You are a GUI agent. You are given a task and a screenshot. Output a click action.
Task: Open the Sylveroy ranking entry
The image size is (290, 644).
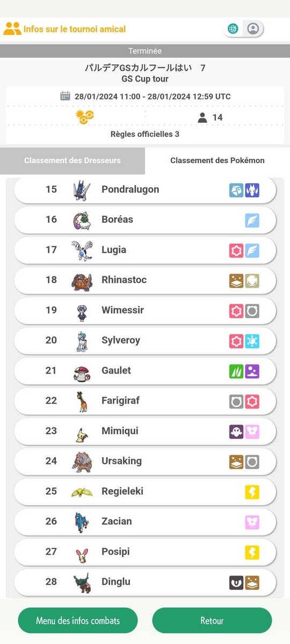145,341
